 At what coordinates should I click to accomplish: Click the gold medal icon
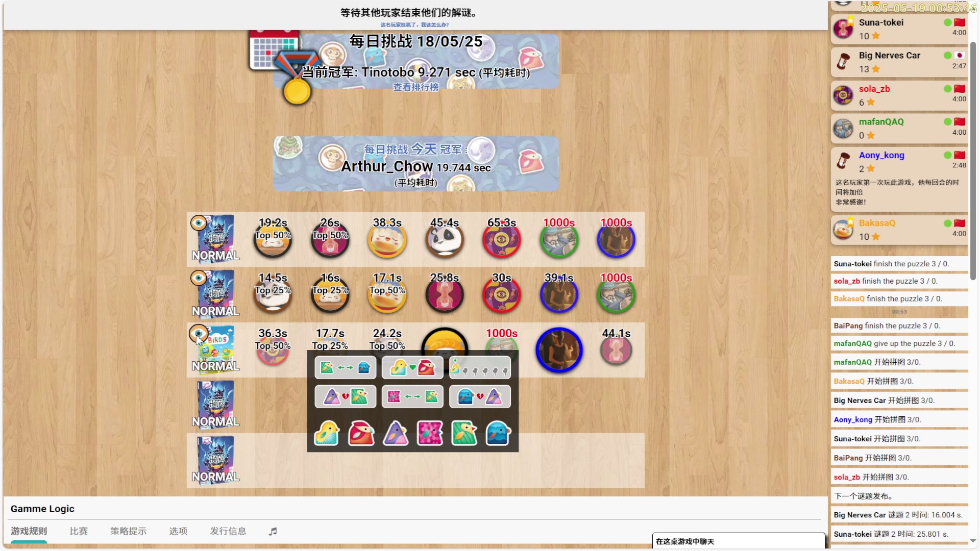click(x=297, y=92)
